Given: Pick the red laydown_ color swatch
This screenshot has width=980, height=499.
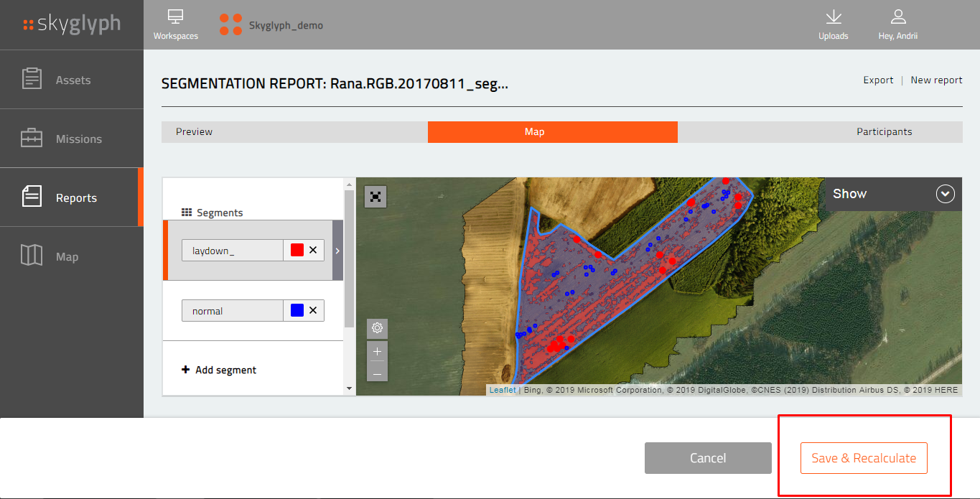Looking at the screenshot, I should 297,250.
